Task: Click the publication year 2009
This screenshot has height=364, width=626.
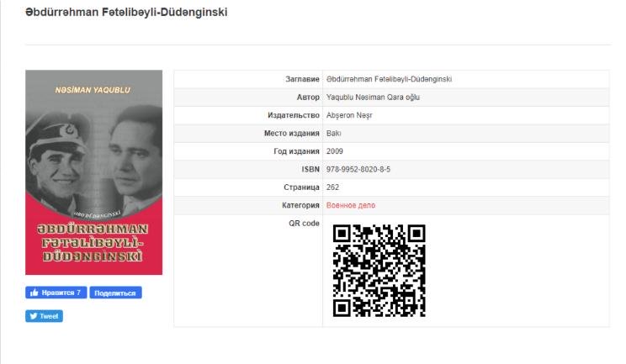Action: pos(335,151)
